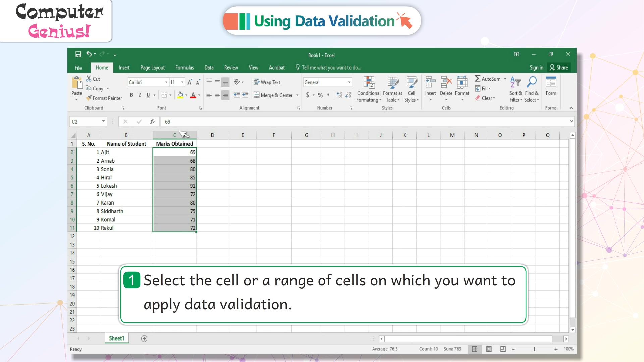The width and height of the screenshot is (644, 362).
Task: Click the Insert cells icon
Action: click(x=430, y=82)
